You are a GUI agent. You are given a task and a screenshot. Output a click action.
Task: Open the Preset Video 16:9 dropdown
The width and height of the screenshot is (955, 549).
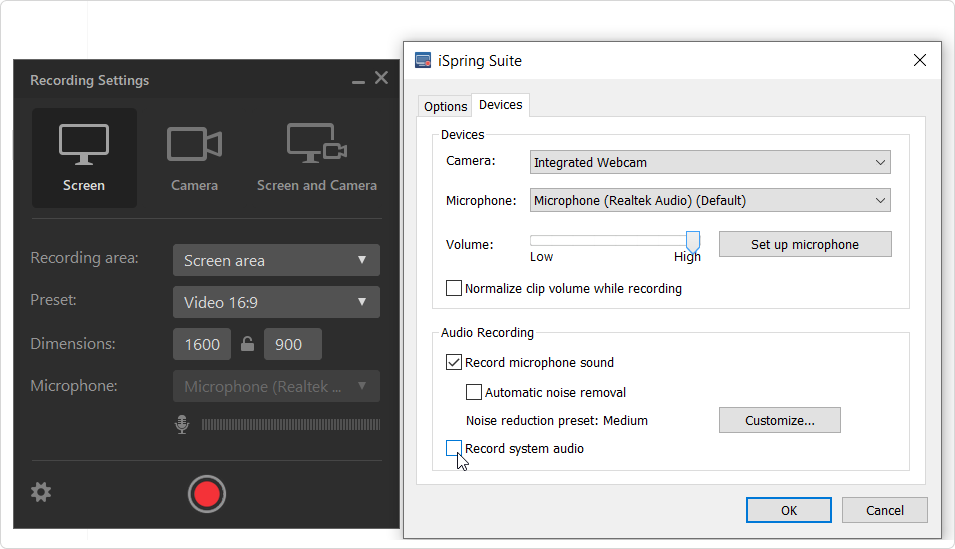277,302
